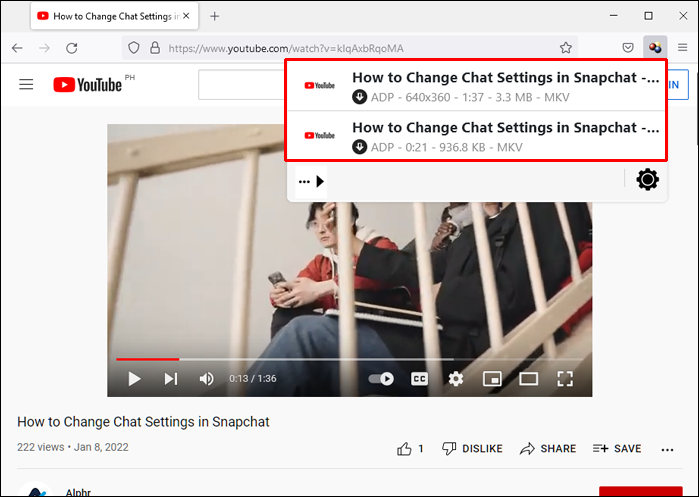Switch to theater mode
Image resolution: width=699 pixels, height=497 pixels.
(528, 379)
